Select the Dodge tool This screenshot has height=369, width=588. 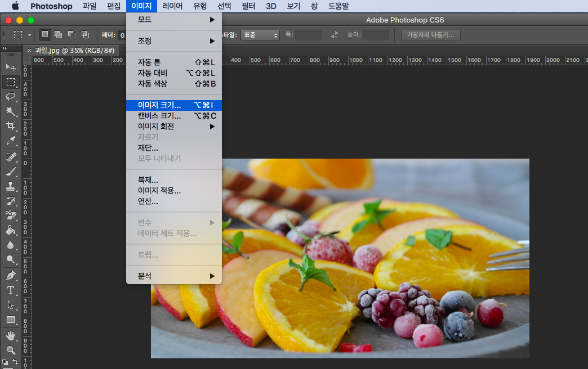(x=11, y=259)
